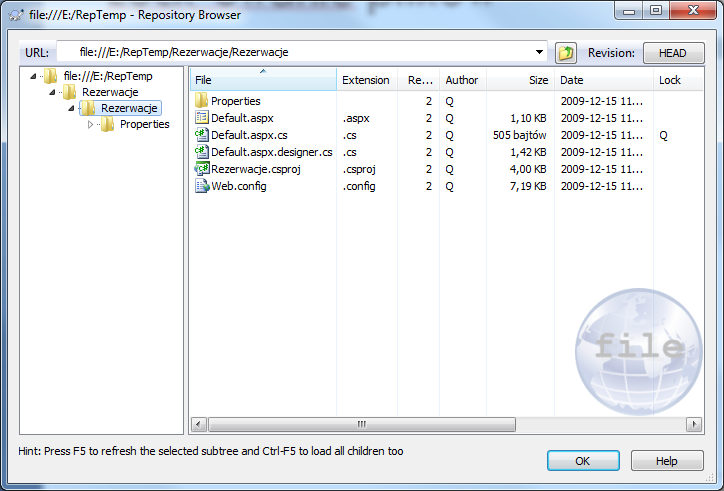Select the Default.aspx file name
The image size is (724, 491).
click(x=242, y=118)
